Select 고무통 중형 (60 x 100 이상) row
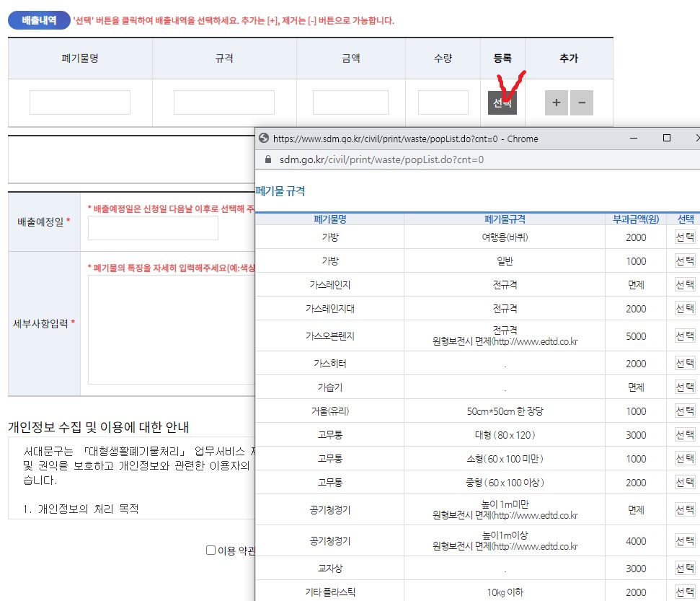Viewport: 700px width, 601px height. (685, 482)
